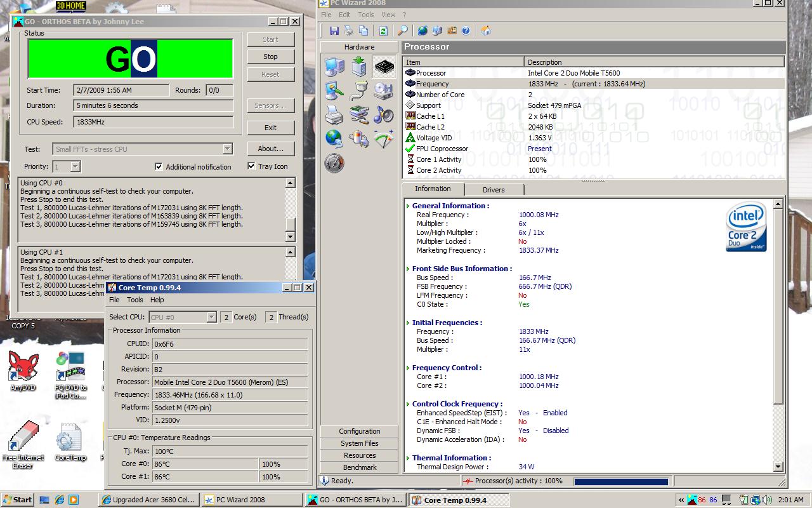Click Internet Explorer quick launch icon

pyautogui.click(x=59, y=500)
